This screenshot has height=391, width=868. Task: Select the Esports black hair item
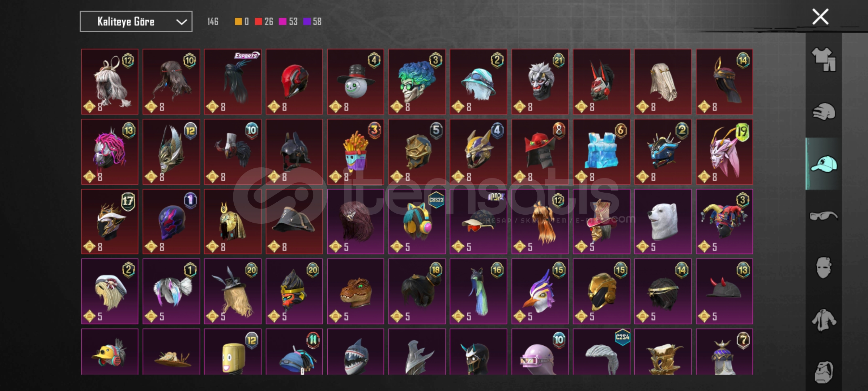233,82
